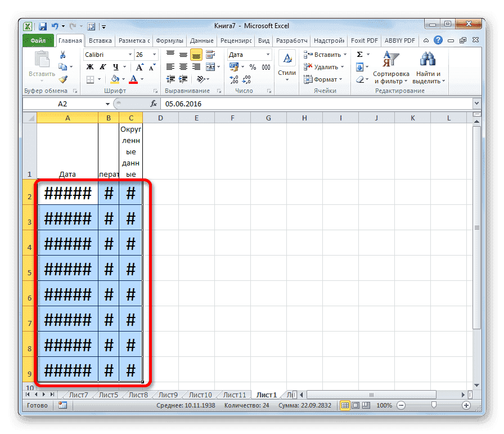This screenshot has width=504, height=434.
Task: Select the center alignment icon
Action: [182, 68]
